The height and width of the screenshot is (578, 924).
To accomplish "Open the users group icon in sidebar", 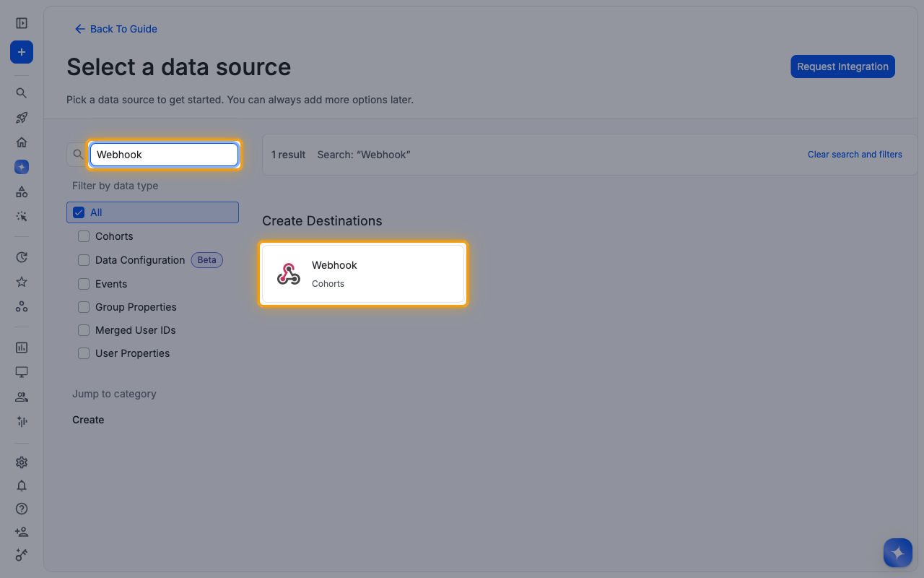I will pyautogui.click(x=22, y=397).
